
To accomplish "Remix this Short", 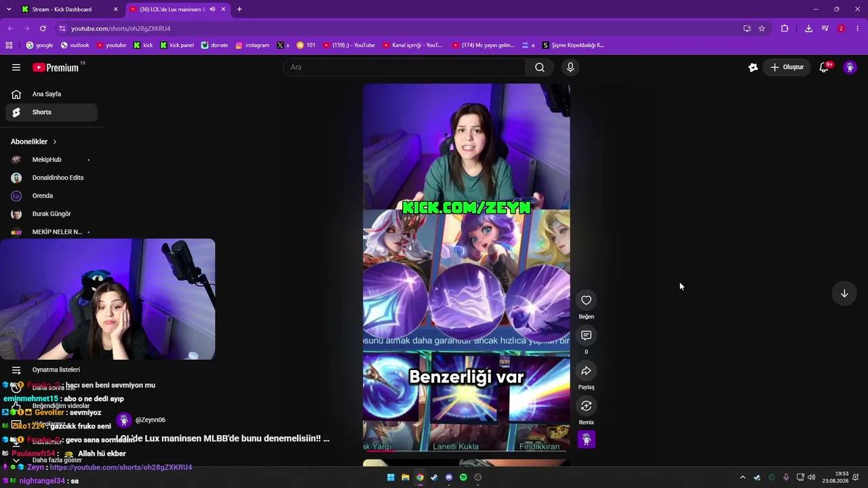I will [x=587, y=406].
